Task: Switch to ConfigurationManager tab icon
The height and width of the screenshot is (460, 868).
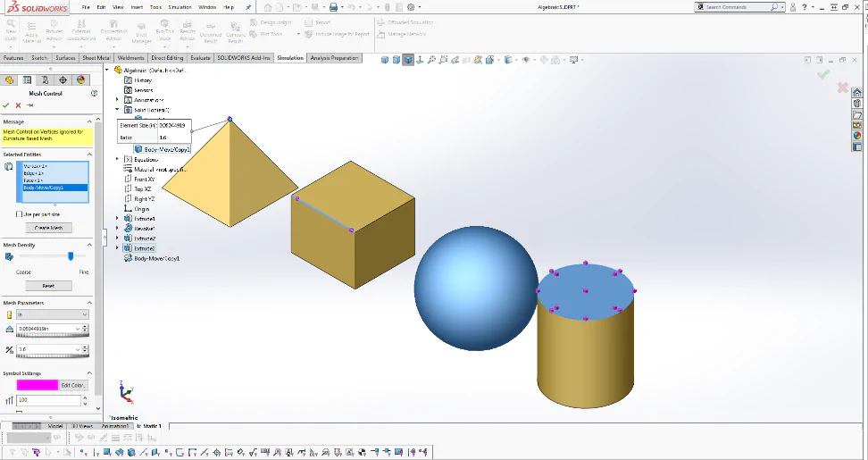Action: pos(46,80)
